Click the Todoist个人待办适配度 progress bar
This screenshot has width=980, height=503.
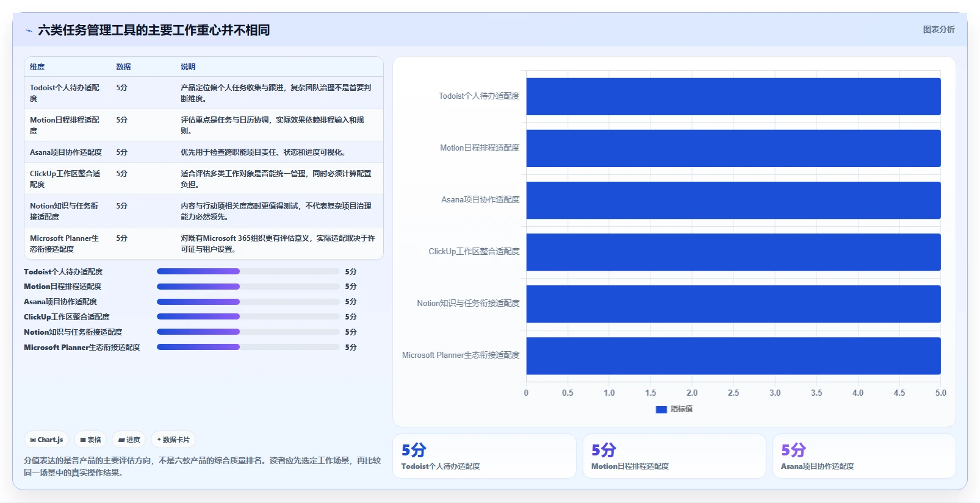pyautogui.click(x=248, y=271)
